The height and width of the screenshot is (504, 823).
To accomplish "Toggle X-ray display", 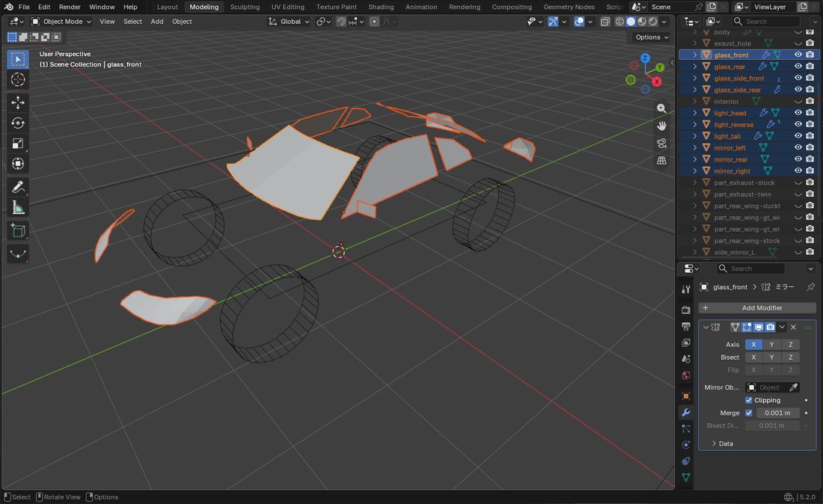I will 605,22.
